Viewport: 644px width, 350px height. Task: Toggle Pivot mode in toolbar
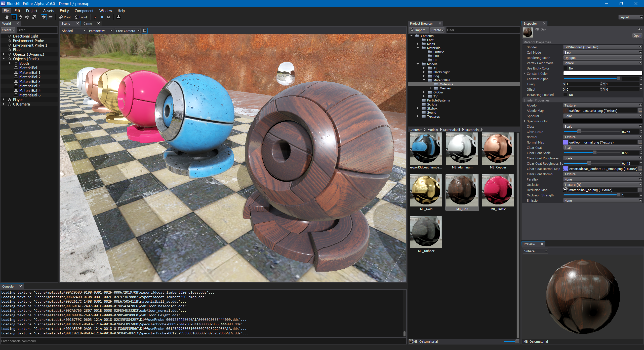[x=65, y=17]
